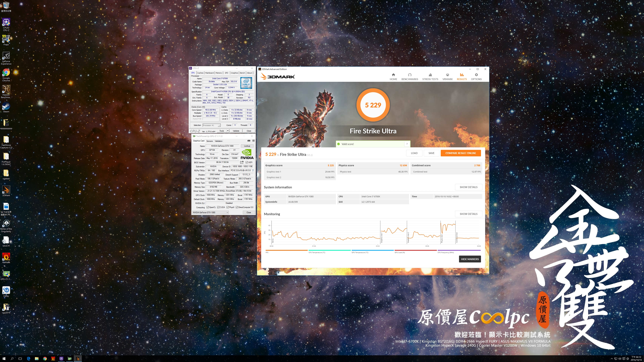Click the volume icon in system tray
Viewport: 644px width, 362px height.
620,359
